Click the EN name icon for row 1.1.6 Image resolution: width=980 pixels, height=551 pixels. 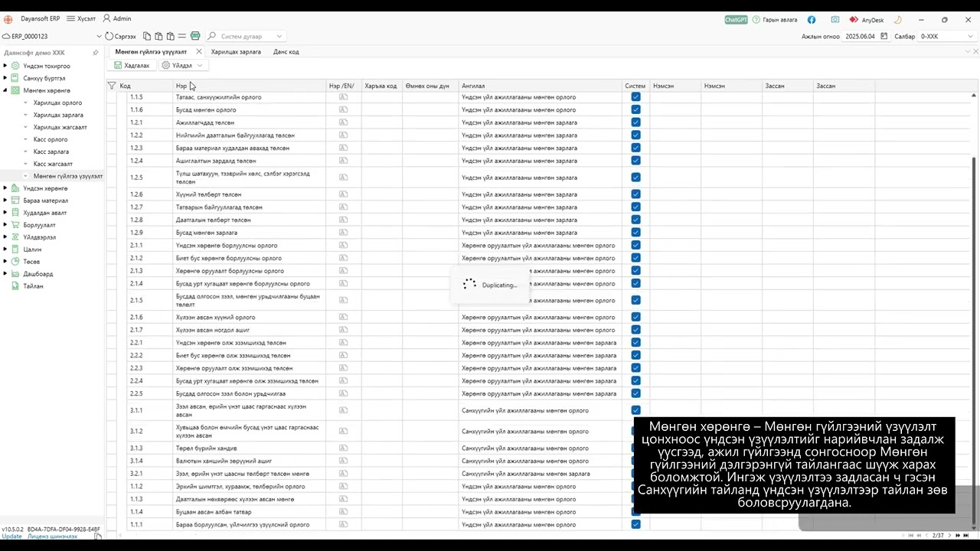tap(343, 110)
